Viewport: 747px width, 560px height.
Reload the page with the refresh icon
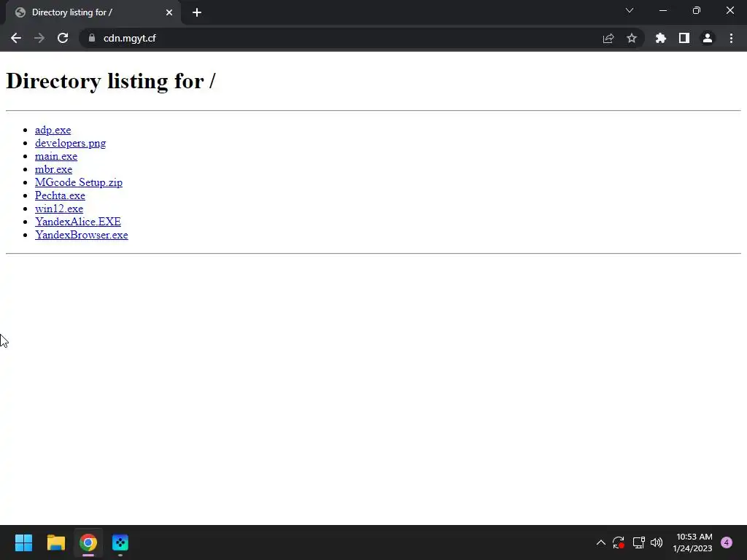pos(63,38)
